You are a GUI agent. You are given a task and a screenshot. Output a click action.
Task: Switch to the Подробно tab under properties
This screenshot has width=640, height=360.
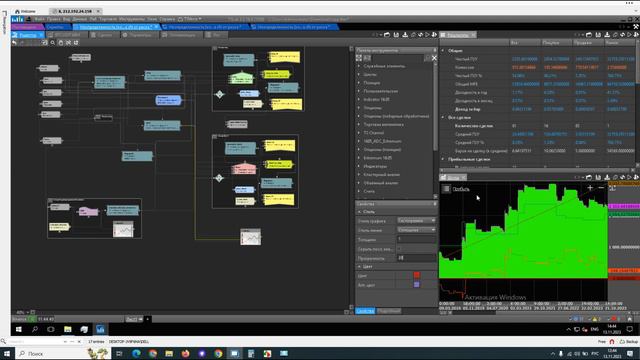pos(388,311)
